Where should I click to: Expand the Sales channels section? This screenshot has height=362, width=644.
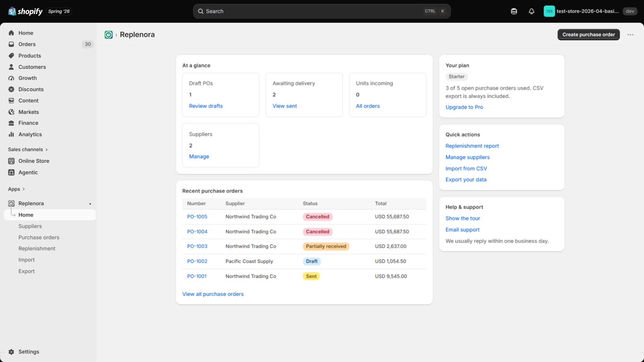pos(28,150)
